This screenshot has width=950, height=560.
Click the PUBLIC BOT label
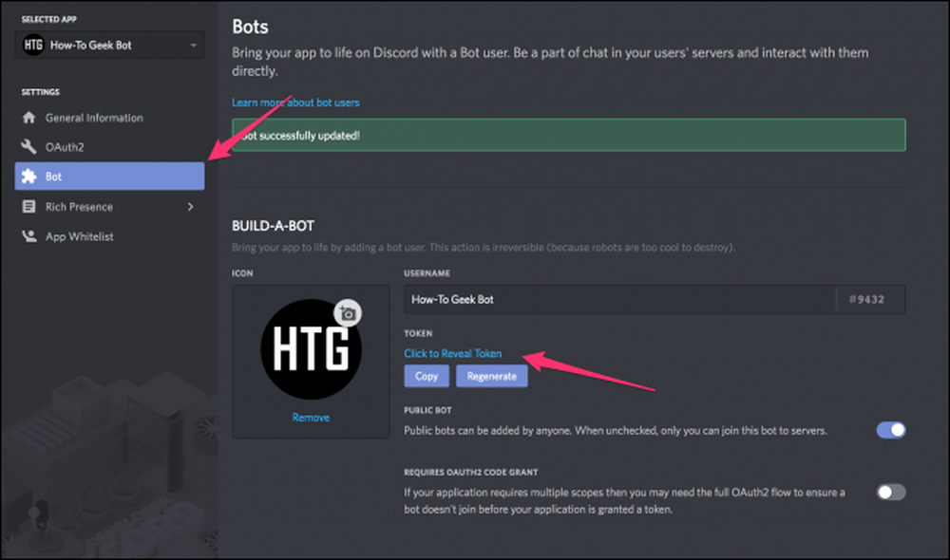(427, 410)
